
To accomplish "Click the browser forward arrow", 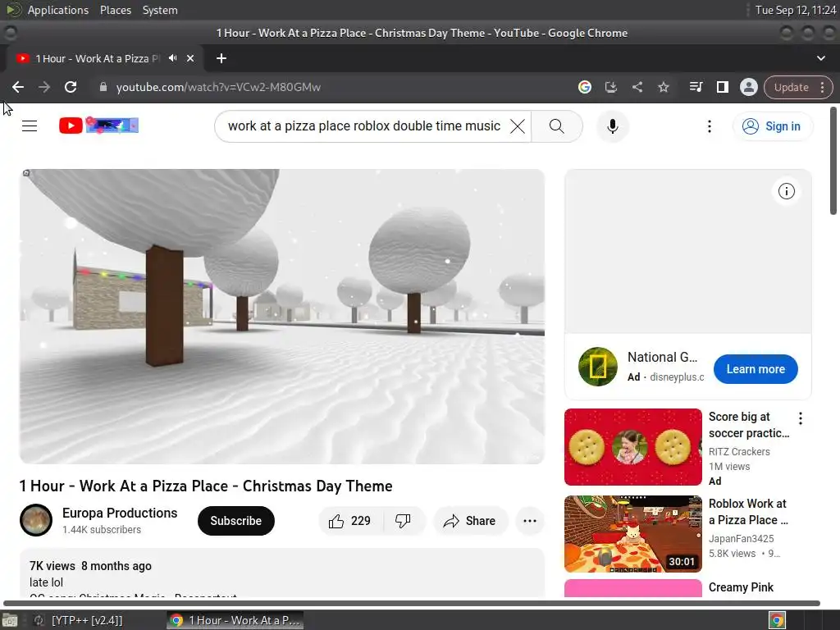I will 44,87.
